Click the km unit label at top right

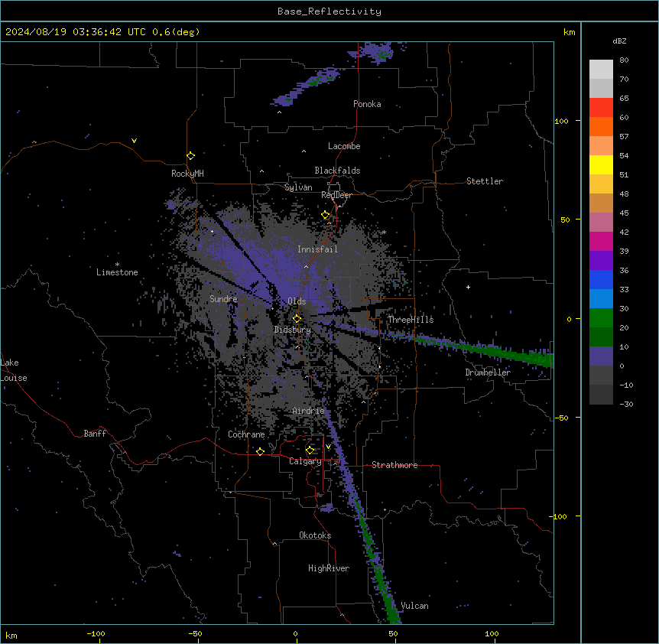(x=569, y=32)
